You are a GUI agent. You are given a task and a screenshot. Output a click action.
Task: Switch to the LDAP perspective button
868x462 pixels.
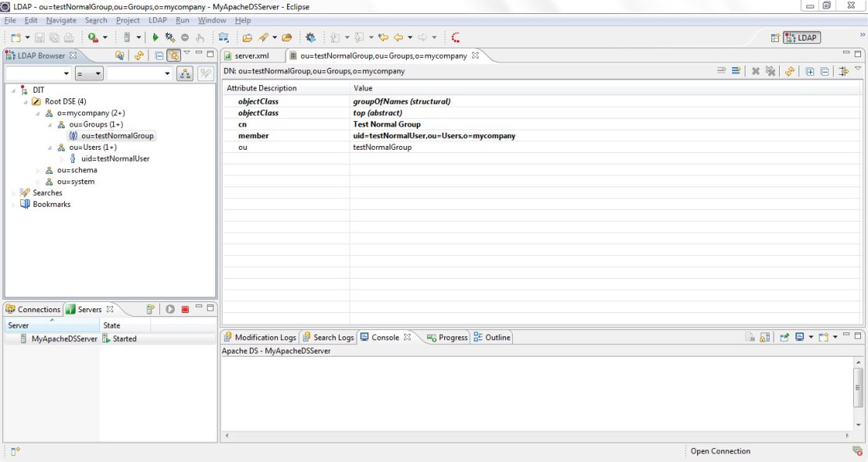[x=802, y=37]
